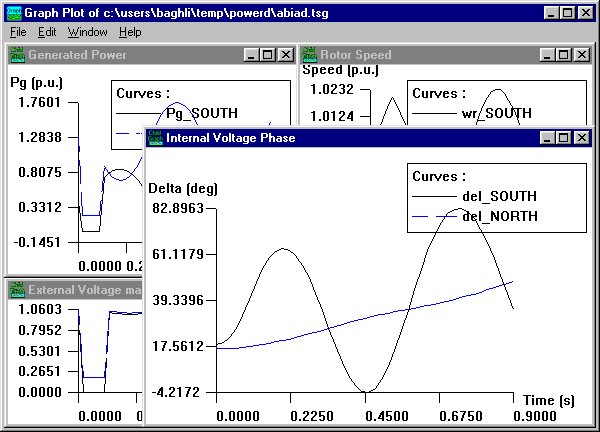Click the External Voltage window system icon
Screen dimensions: 600x432
point(17,290)
